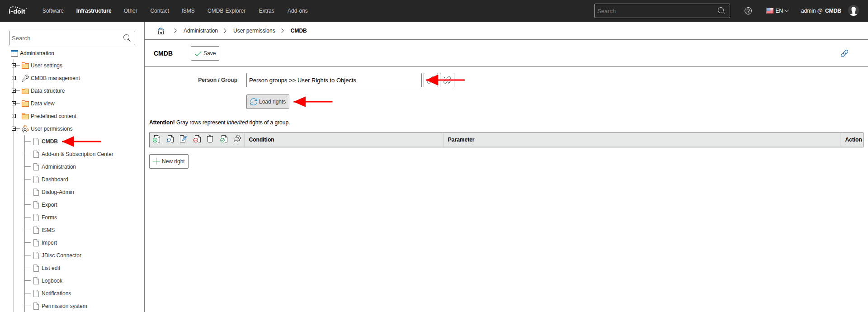
Task: Select ISMS tree item in sidebar
Action: click(x=48, y=230)
